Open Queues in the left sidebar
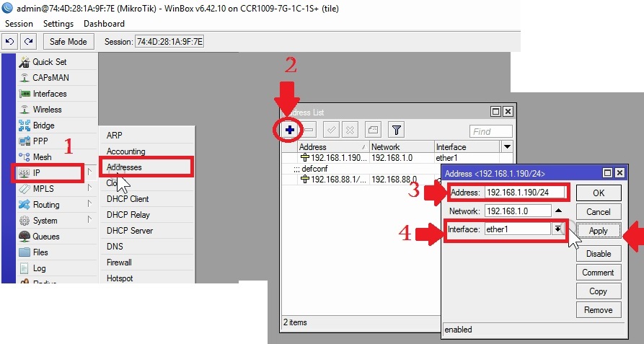 45,237
